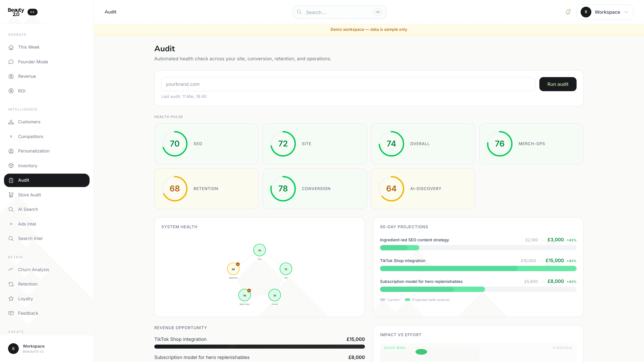Viewport: 644px width, 362px height.
Task: Click the Site 72 score card
Action: [x=314, y=144]
